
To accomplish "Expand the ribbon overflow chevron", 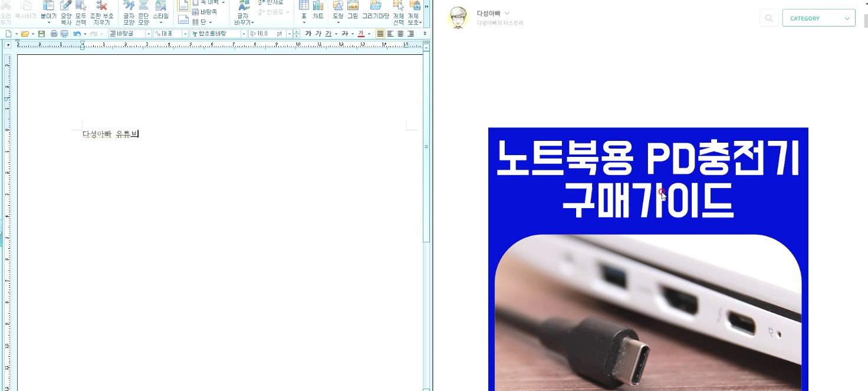I will click(427, 6).
